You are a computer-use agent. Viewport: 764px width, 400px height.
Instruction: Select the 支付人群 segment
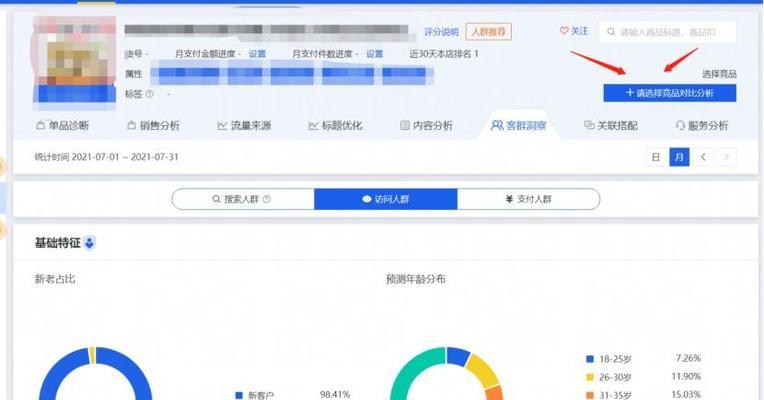tap(529, 199)
